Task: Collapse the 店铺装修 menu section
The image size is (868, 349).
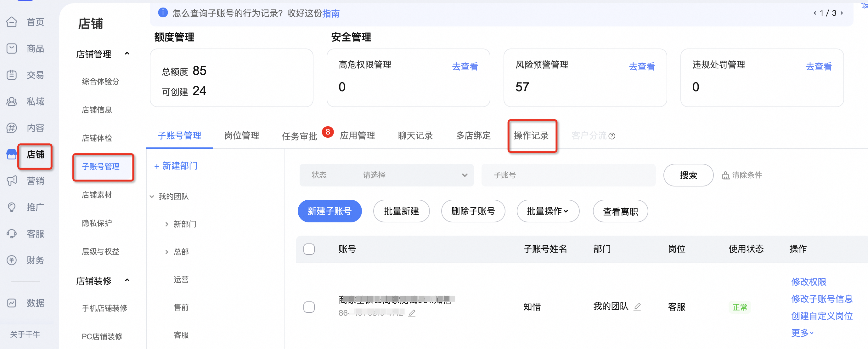Action: 127,280
